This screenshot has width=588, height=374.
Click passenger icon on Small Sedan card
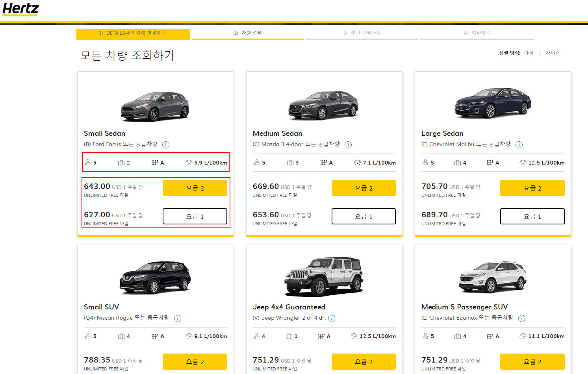tap(88, 163)
